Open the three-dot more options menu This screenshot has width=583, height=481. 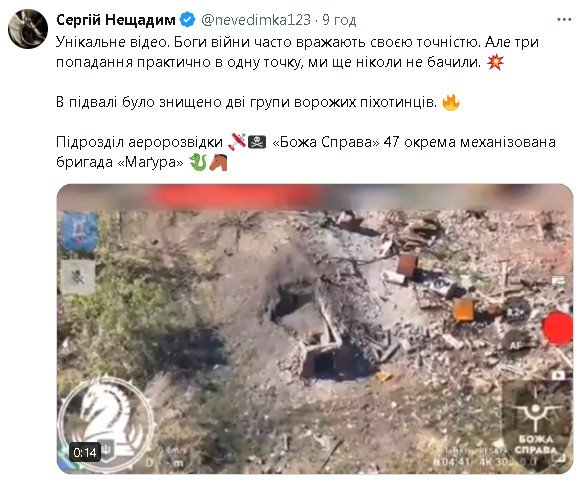point(564,20)
